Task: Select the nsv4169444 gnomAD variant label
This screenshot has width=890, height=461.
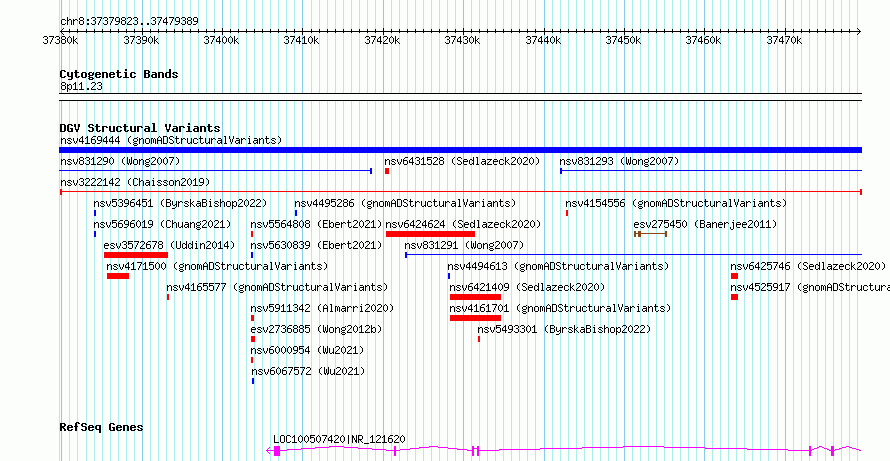Action: [x=171, y=140]
